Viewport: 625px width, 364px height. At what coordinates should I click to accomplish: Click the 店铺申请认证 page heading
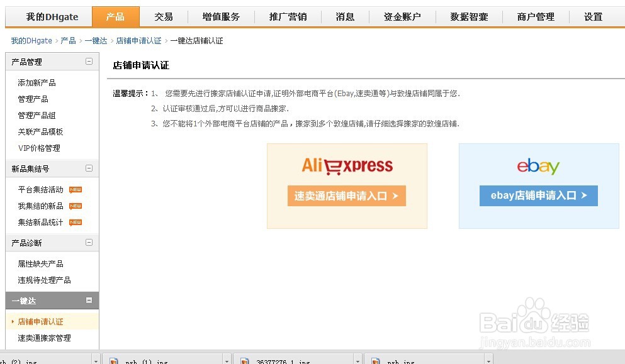tap(141, 65)
